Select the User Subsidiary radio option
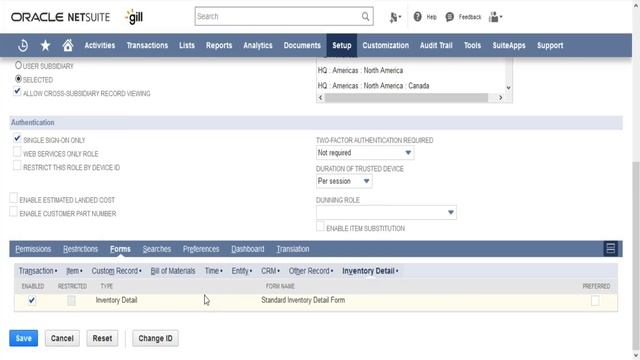This screenshot has height=360, width=640. [18, 65]
